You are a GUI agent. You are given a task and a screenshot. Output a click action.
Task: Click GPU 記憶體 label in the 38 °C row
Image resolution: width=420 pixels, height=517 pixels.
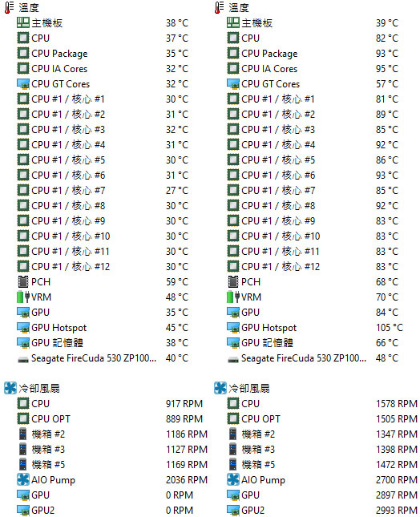pos(58,342)
